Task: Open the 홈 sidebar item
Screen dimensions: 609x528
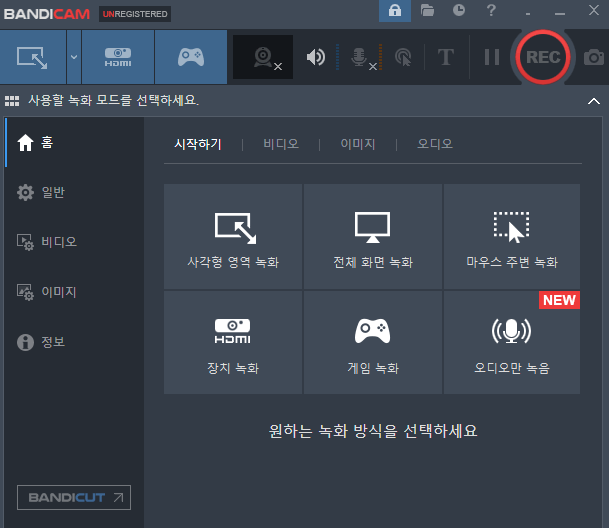Action: pyautogui.click(x=74, y=143)
